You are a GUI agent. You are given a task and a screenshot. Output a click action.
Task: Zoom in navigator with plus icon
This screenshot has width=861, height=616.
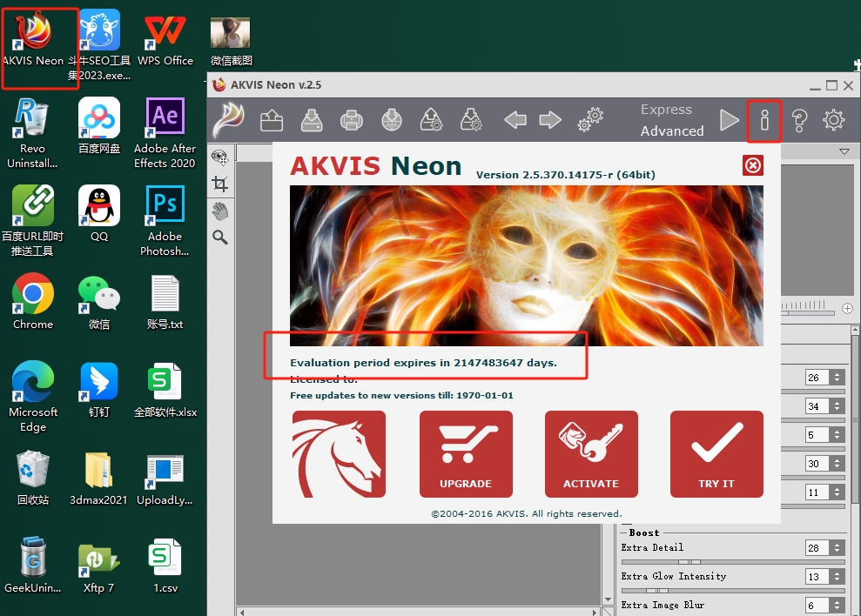(x=847, y=309)
